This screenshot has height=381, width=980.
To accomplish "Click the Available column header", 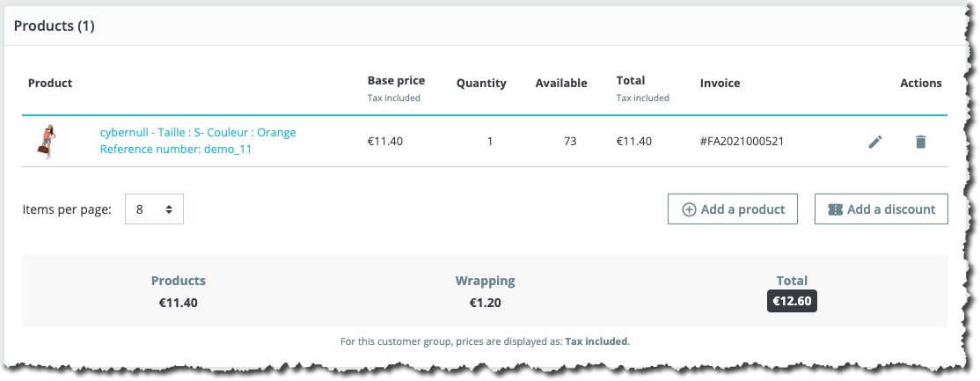I will (561, 84).
